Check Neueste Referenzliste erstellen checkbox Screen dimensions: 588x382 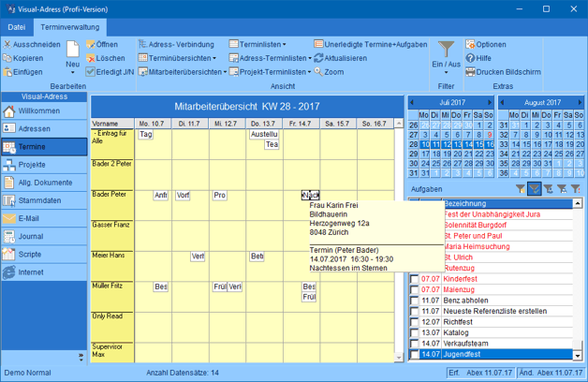click(415, 312)
